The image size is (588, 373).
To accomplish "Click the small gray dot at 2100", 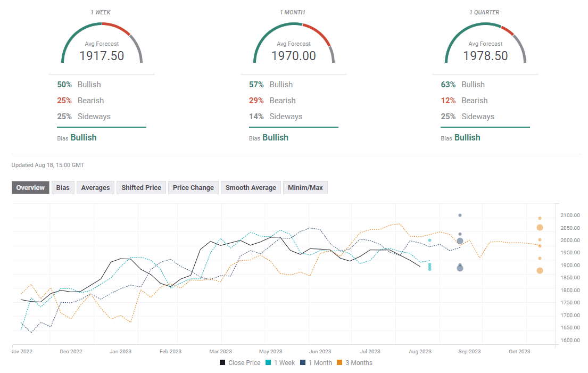I will pyautogui.click(x=460, y=215).
